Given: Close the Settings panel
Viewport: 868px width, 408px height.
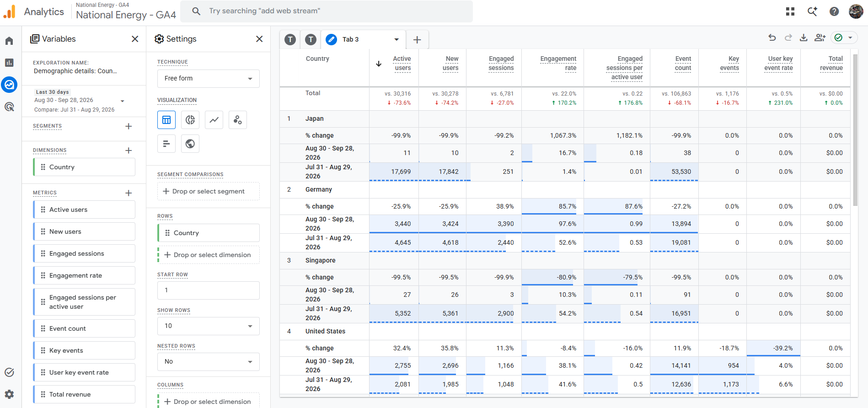Looking at the screenshot, I should coord(259,39).
